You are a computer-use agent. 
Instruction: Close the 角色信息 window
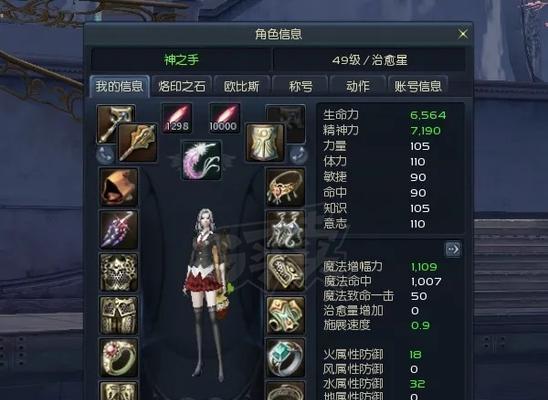click(463, 34)
